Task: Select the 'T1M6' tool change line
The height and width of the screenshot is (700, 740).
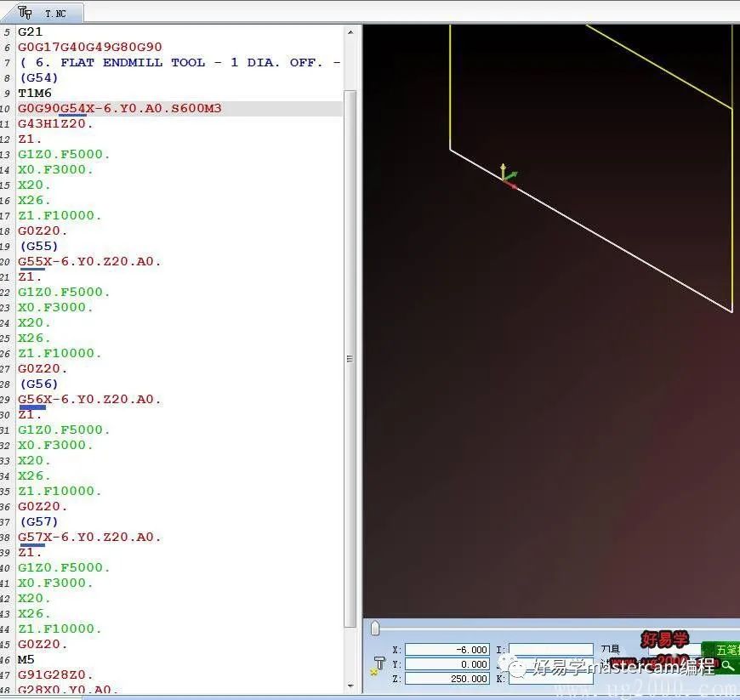Action: [x=35, y=93]
